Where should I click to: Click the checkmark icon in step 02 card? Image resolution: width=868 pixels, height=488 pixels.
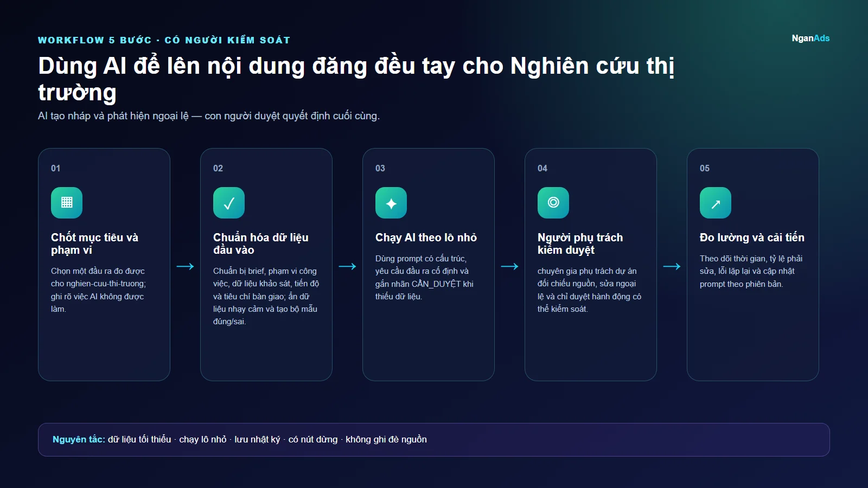[229, 203]
